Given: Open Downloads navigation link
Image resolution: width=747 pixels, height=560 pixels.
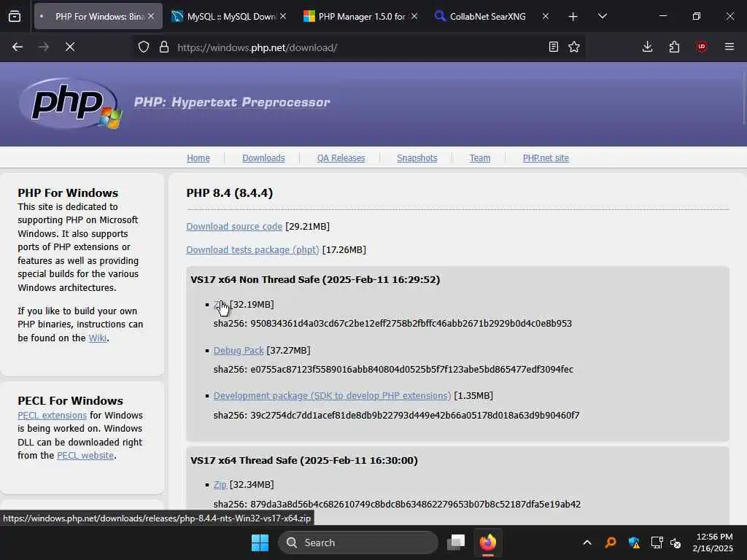Looking at the screenshot, I should tap(263, 158).
